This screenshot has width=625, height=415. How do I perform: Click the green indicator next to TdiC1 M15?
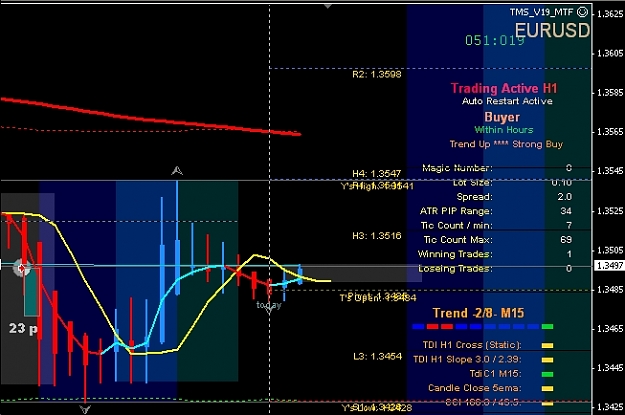(x=547, y=374)
